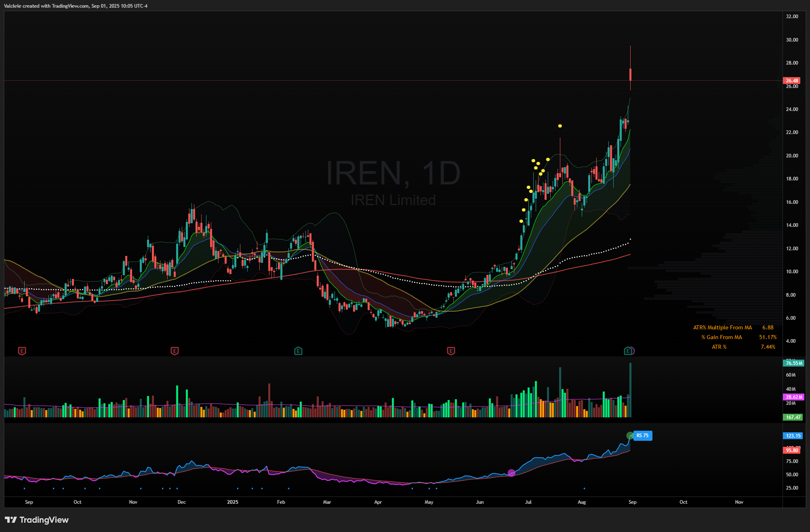Screen dimensions: 810x532
Task: Select the red earnings E marker near May
Action: pyautogui.click(x=451, y=351)
